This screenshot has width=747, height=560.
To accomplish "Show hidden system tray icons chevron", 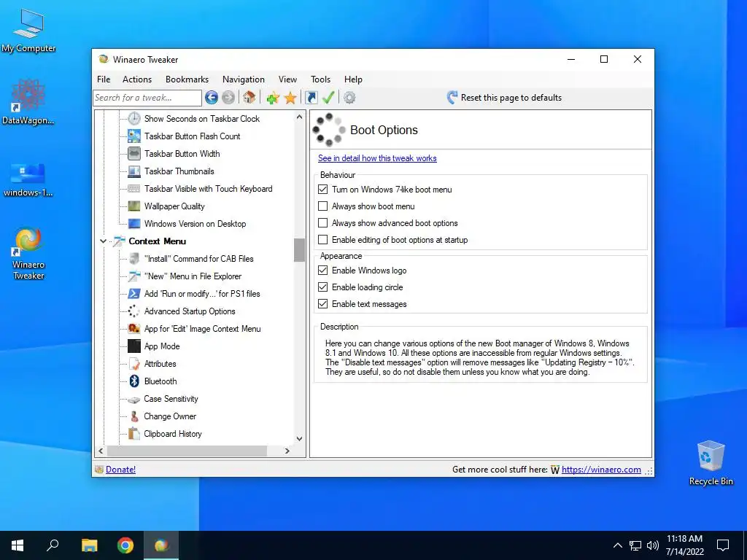I will point(617,545).
